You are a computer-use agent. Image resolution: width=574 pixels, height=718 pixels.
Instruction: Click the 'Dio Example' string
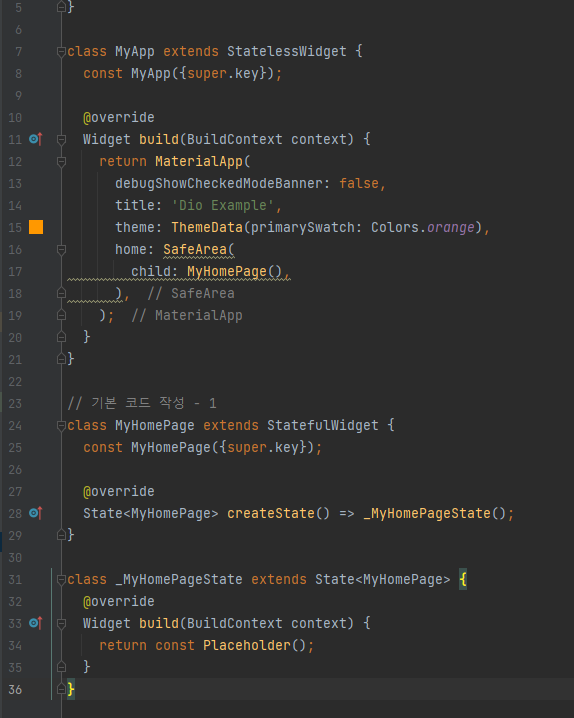tap(223, 205)
